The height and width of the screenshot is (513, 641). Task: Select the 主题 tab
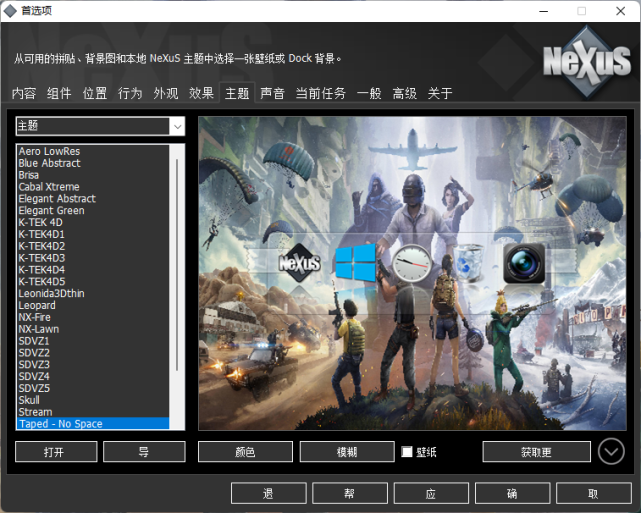[x=237, y=93]
